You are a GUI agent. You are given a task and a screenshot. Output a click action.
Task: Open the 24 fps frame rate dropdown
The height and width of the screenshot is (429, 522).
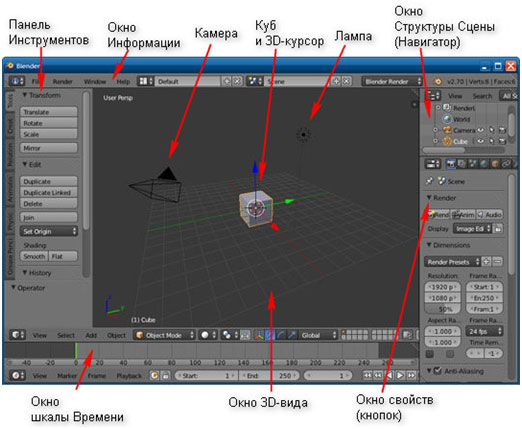pos(484,331)
